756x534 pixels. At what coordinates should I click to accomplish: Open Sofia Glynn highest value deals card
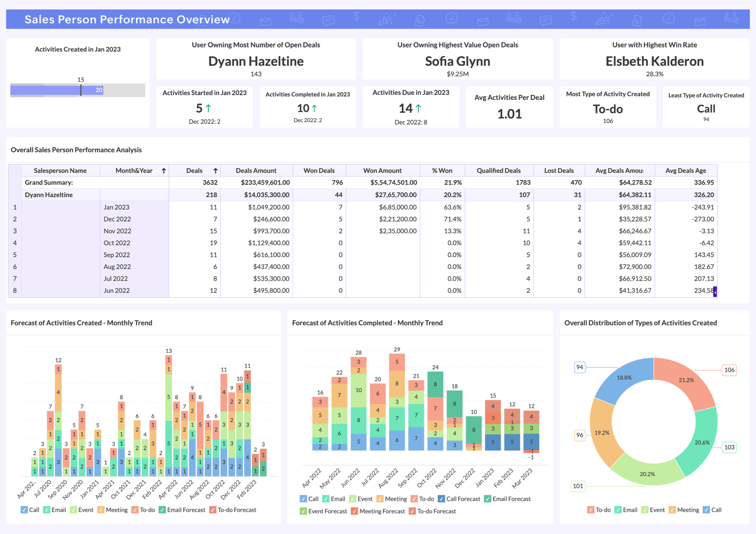[457, 59]
